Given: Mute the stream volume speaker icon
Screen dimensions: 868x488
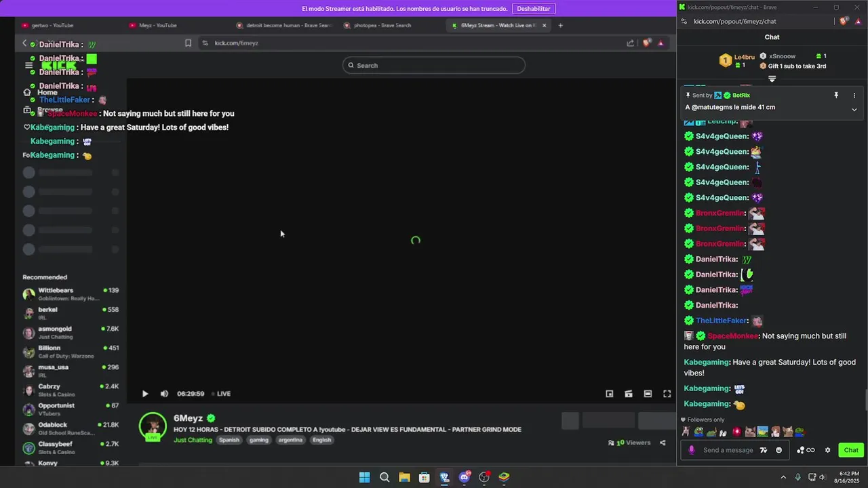Looking at the screenshot, I should tap(164, 394).
